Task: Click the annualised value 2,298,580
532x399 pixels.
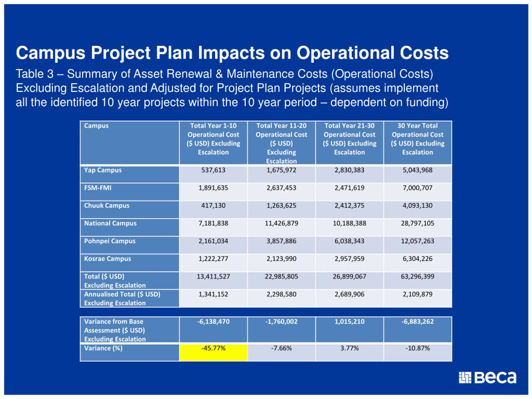Action: point(281,294)
